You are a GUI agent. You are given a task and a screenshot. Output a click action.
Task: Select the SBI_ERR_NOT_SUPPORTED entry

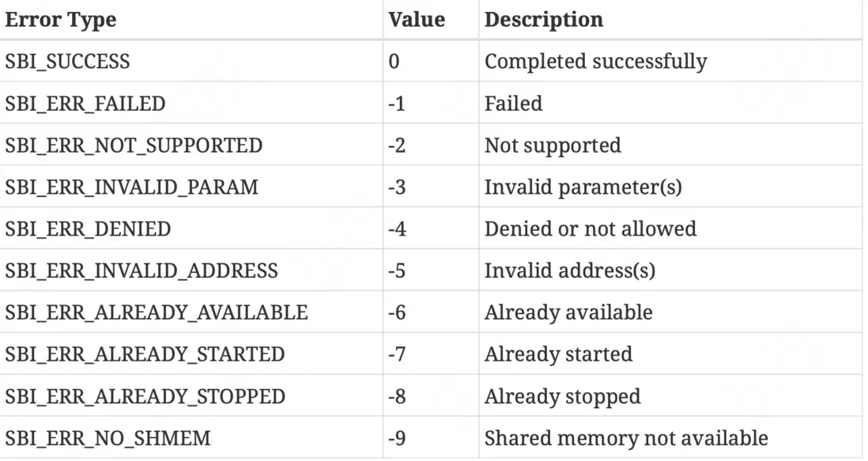(133, 145)
